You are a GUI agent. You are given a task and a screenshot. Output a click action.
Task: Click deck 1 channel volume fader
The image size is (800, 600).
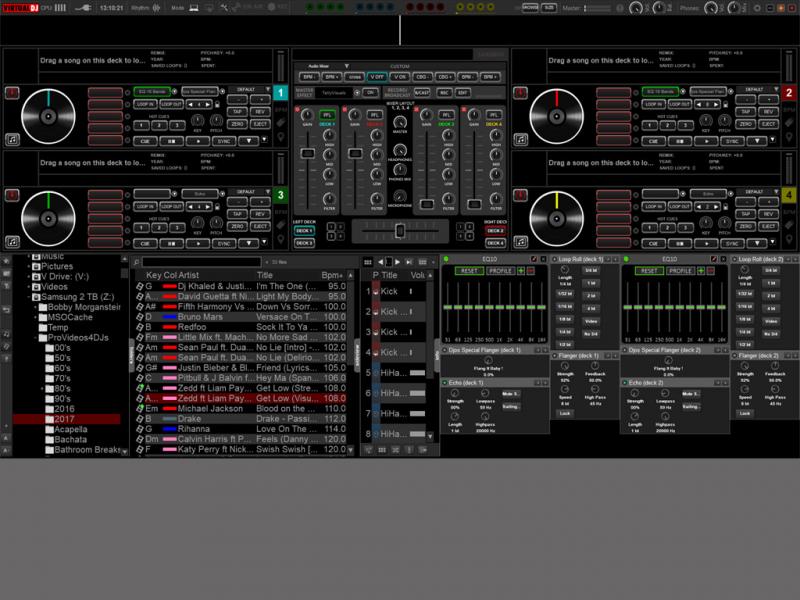click(x=308, y=153)
